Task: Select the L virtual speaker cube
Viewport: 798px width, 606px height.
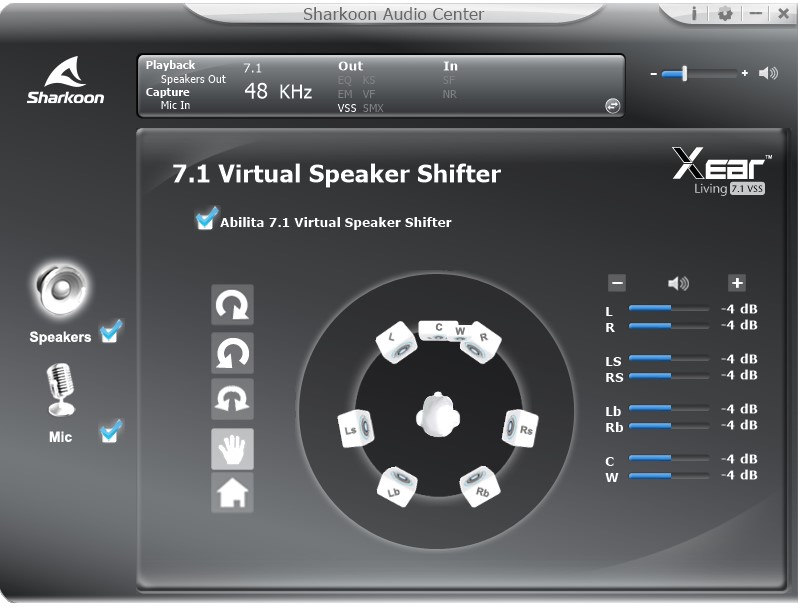Action: coord(396,341)
